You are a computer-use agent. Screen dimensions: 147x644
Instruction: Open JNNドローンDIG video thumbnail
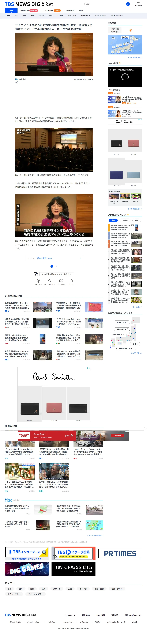pyautogui.click(x=114, y=196)
